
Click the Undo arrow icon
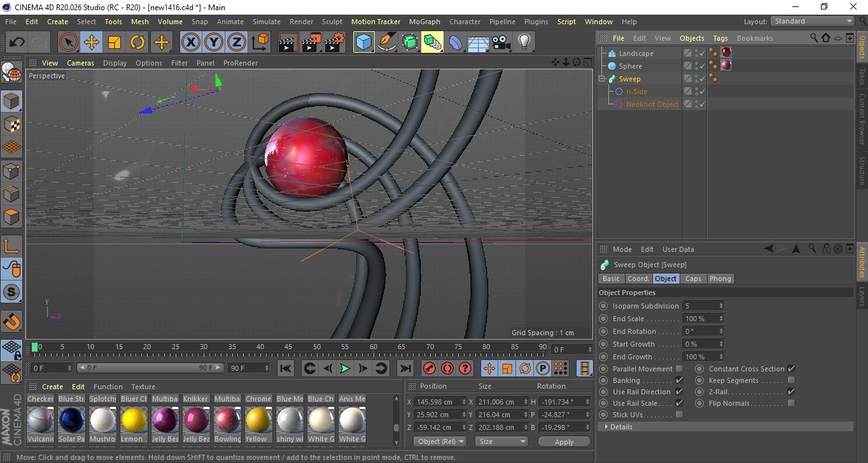pyautogui.click(x=17, y=43)
